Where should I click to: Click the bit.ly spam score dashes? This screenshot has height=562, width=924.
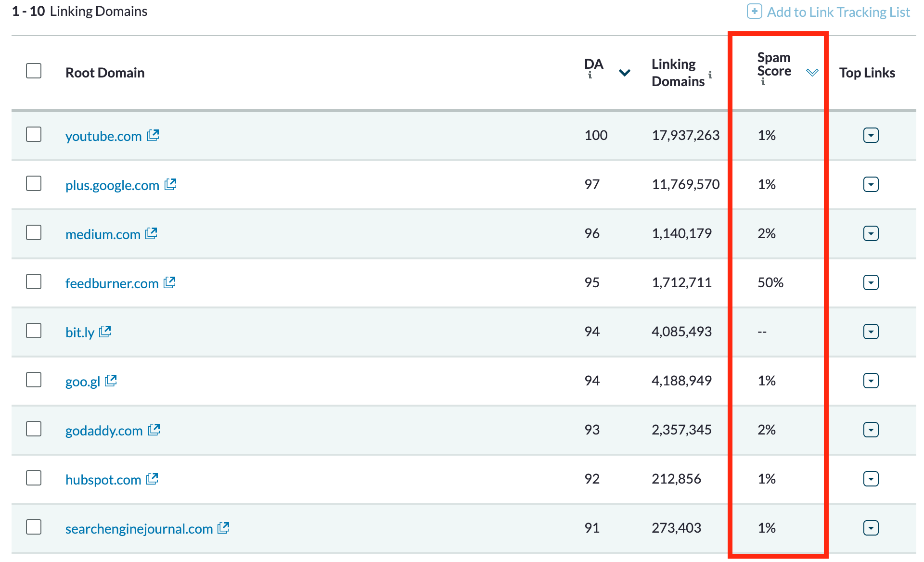click(x=762, y=332)
